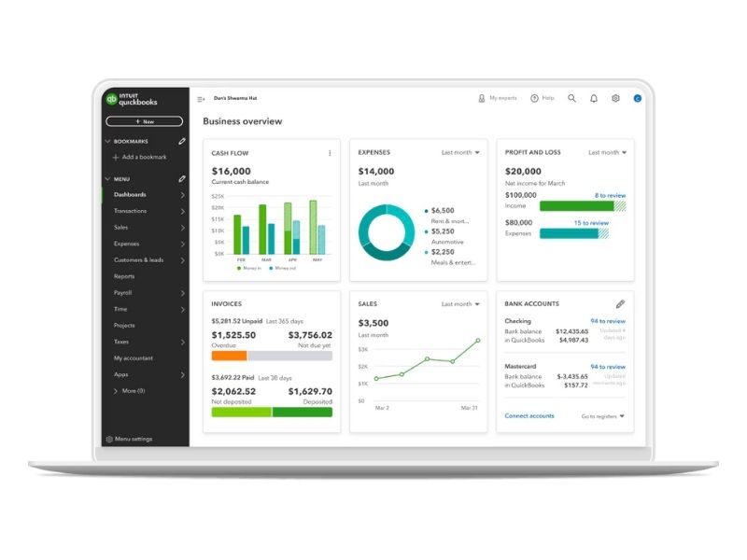The width and height of the screenshot is (747, 560).
Task: Open the Help icon
Action: click(x=534, y=98)
